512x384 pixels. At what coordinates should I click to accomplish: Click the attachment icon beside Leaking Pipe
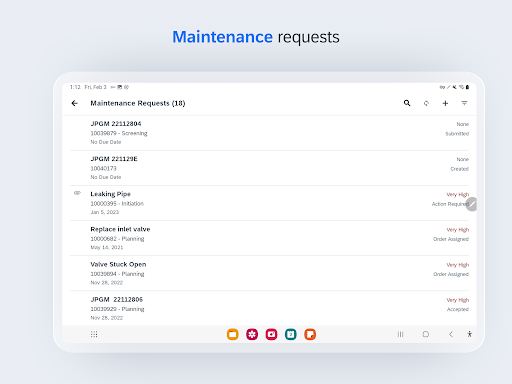[x=77, y=193]
